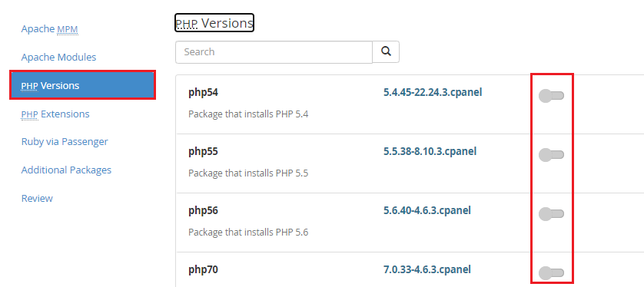Toggle the php70 package switch
The width and height of the screenshot is (644, 287).
551,272
